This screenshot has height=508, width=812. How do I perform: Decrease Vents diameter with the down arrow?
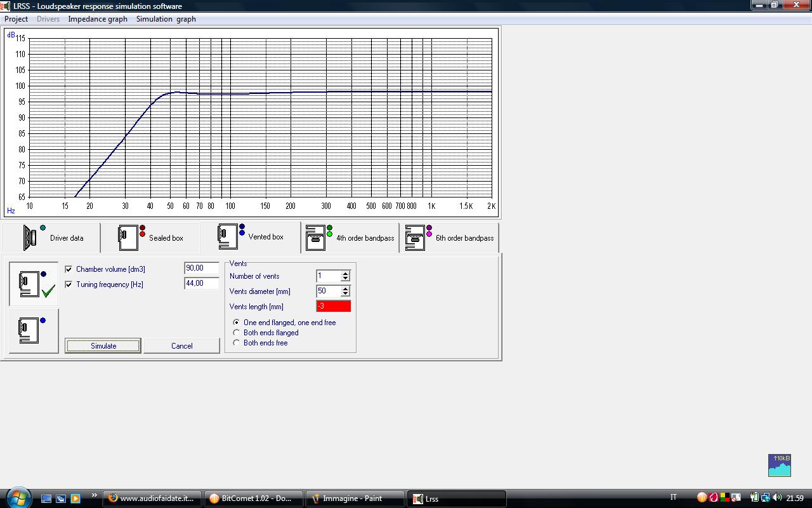point(345,293)
